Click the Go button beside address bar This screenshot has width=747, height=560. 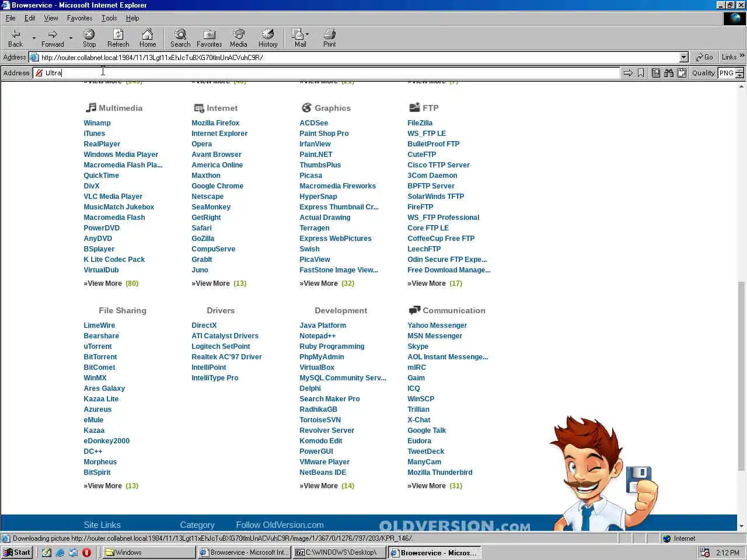(x=704, y=57)
